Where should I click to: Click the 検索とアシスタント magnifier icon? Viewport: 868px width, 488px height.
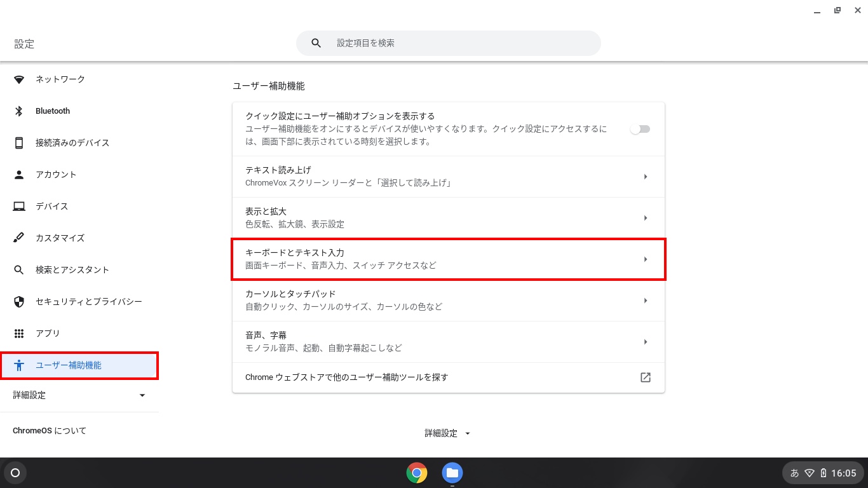(x=19, y=269)
